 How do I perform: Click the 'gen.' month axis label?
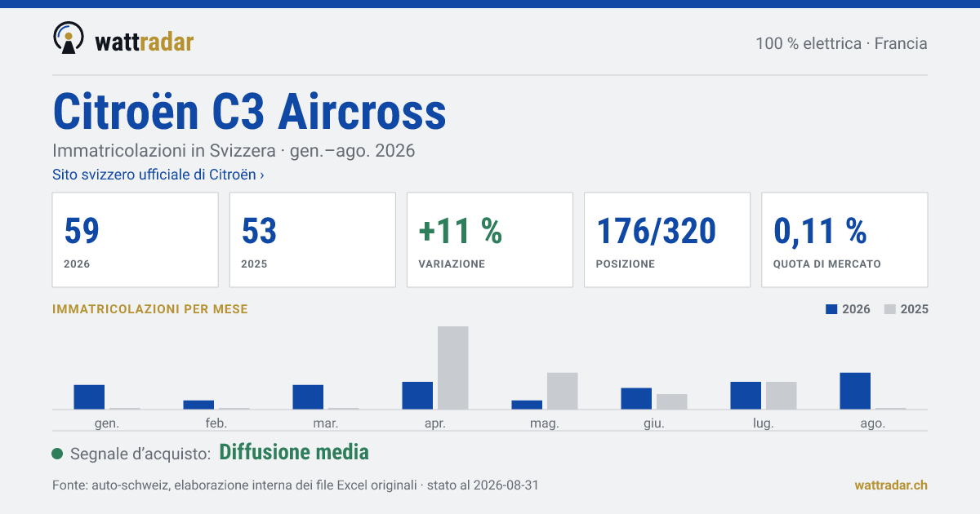point(107,423)
